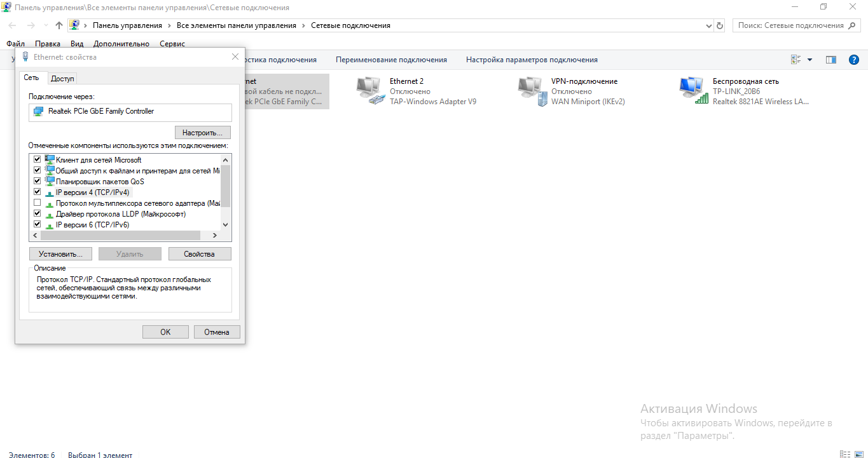Image resolution: width=868 pixels, height=458 pixels.
Task: Click components list scroll down arrow
Action: pos(225,225)
